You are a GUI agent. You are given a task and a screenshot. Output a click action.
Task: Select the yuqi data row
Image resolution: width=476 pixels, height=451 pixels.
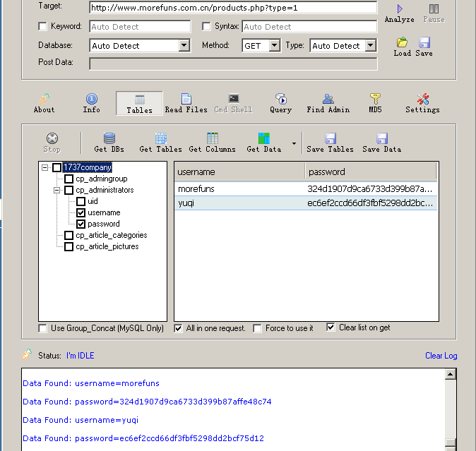point(306,203)
